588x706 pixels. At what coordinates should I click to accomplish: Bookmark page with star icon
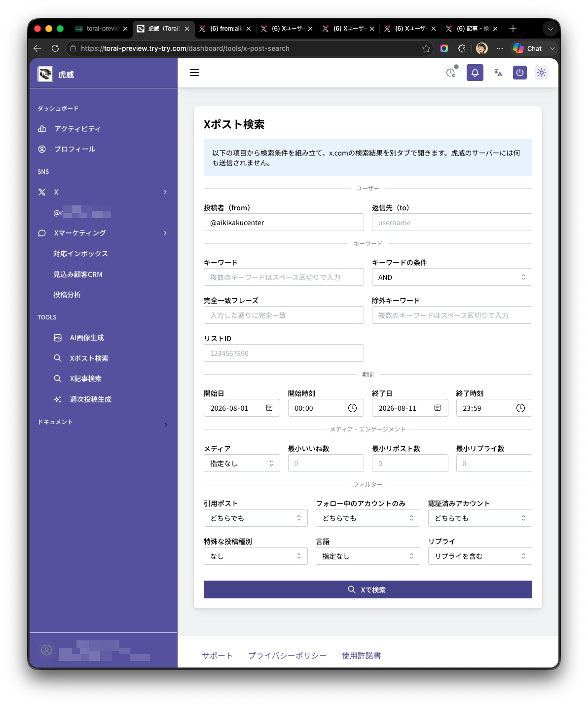point(426,48)
